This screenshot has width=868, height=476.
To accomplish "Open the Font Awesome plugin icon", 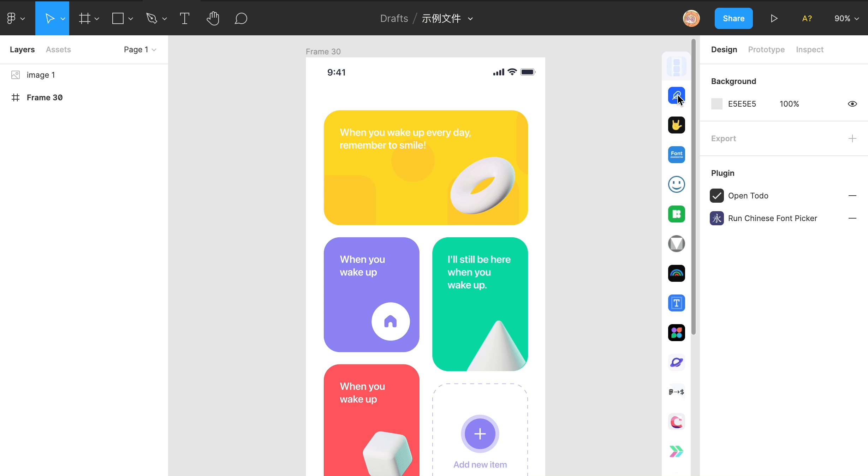I will [676, 155].
